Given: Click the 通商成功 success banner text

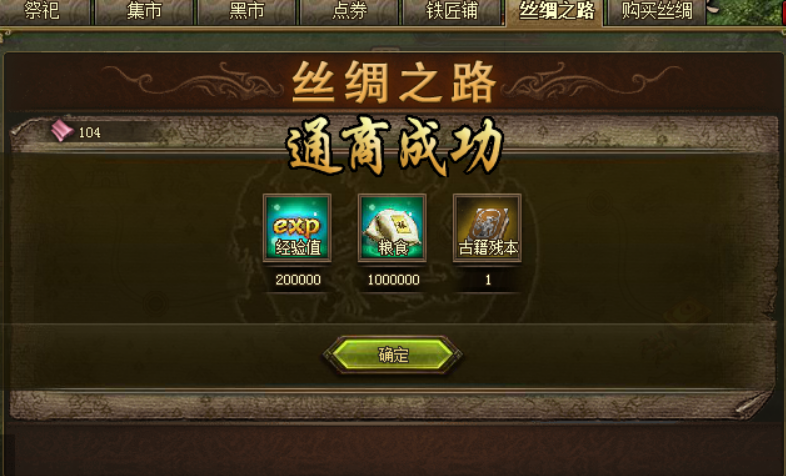Looking at the screenshot, I should [x=395, y=146].
